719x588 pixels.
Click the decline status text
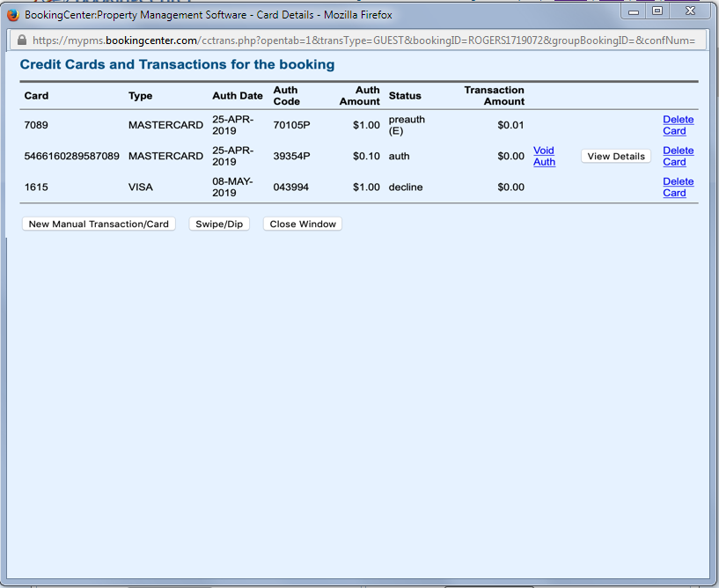tap(406, 187)
